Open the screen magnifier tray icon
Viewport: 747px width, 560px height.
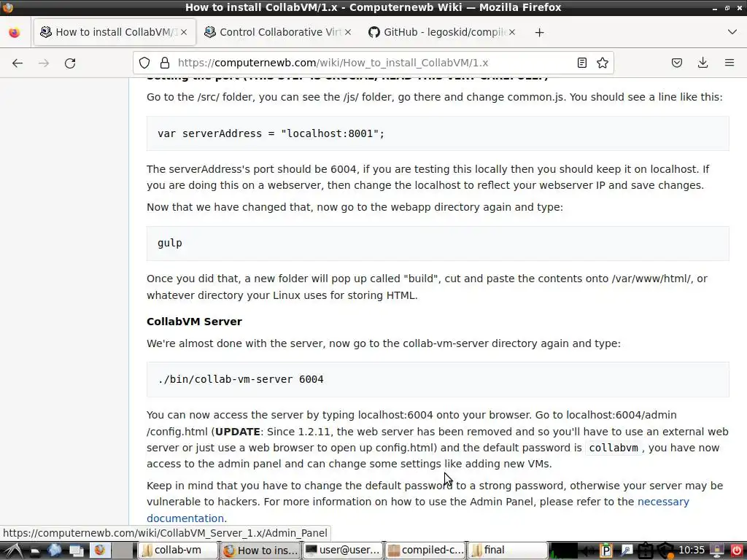(x=626, y=551)
